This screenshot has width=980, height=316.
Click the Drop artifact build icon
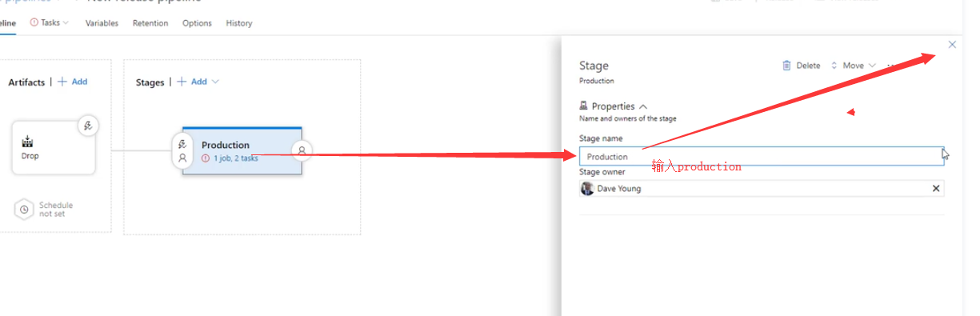click(28, 142)
